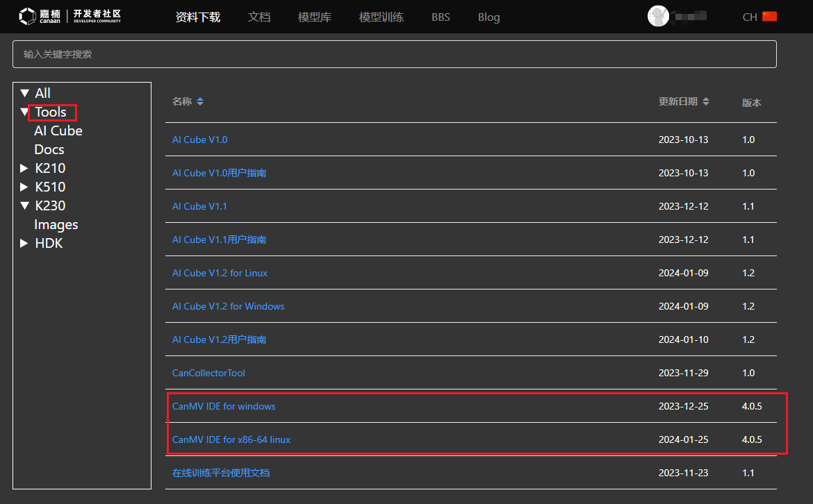This screenshot has width=813, height=504.
Task: Click date 2023-12-12 in AI Cube V1.1 row
Action: (x=683, y=206)
